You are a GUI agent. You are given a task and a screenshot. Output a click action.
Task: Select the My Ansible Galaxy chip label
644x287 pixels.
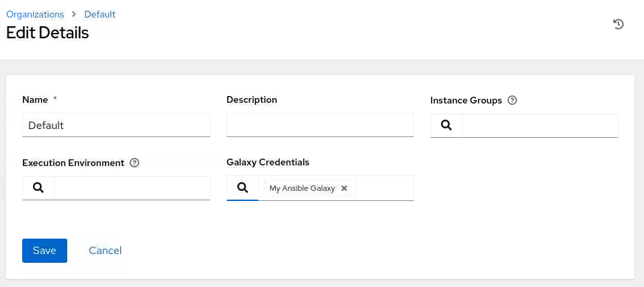[x=302, y=188]
